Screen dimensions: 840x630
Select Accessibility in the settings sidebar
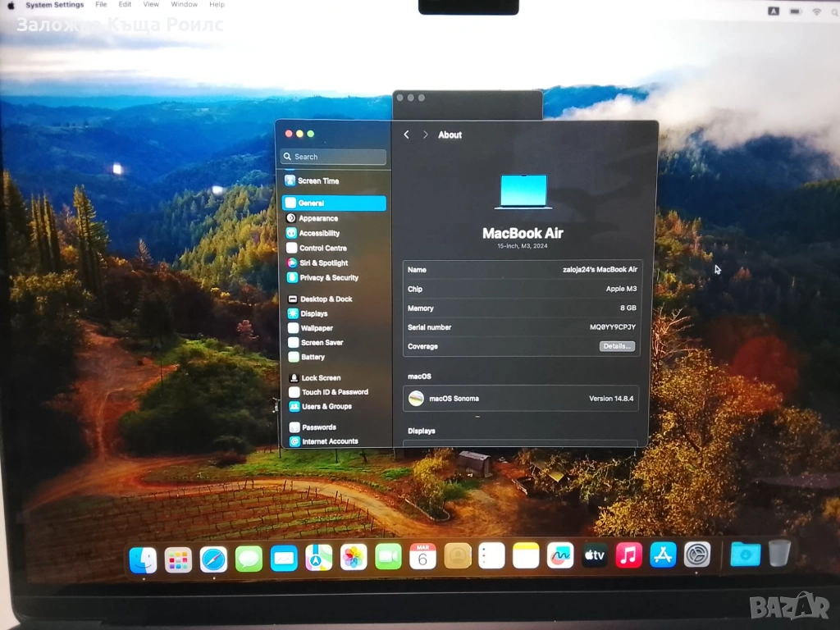tap(319, 233)
